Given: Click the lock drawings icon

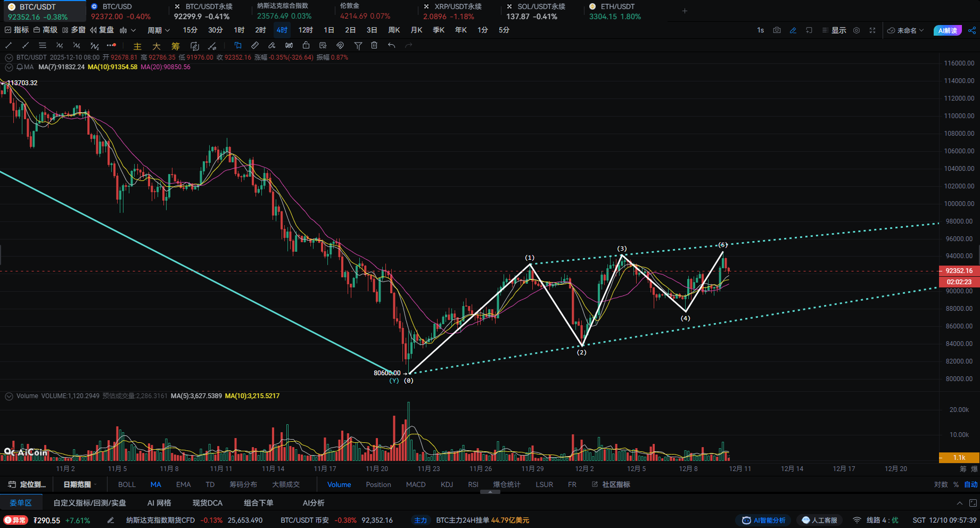Looking at the screenshot, I should coord(306,46).
